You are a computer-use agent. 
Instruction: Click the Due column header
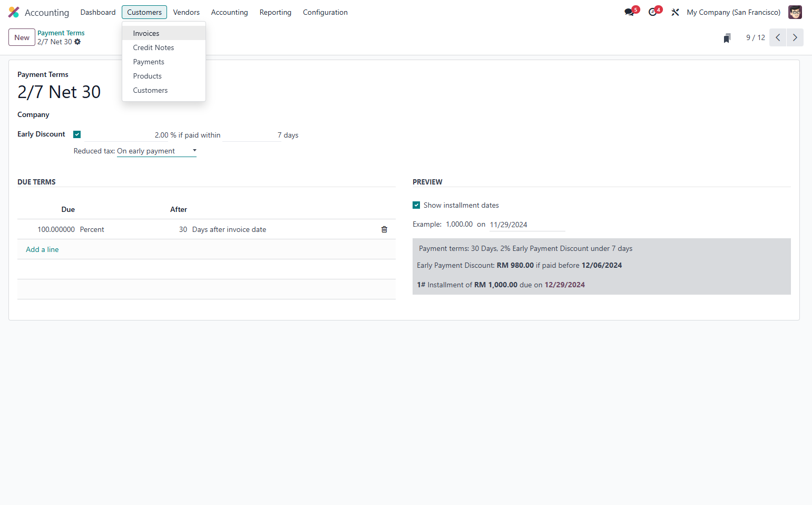68,209
